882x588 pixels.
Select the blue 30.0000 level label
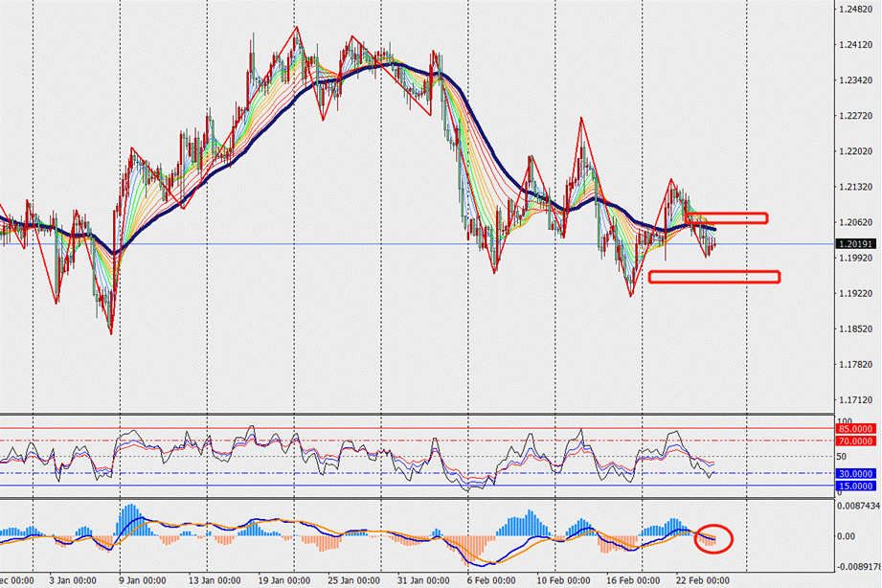[857, 473]
